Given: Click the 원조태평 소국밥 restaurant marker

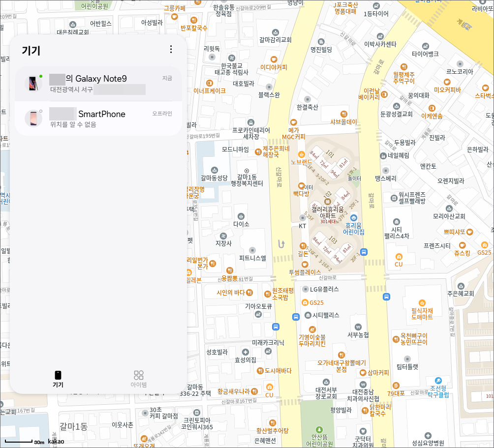Looking at the screenshot, I should (268, 294).
